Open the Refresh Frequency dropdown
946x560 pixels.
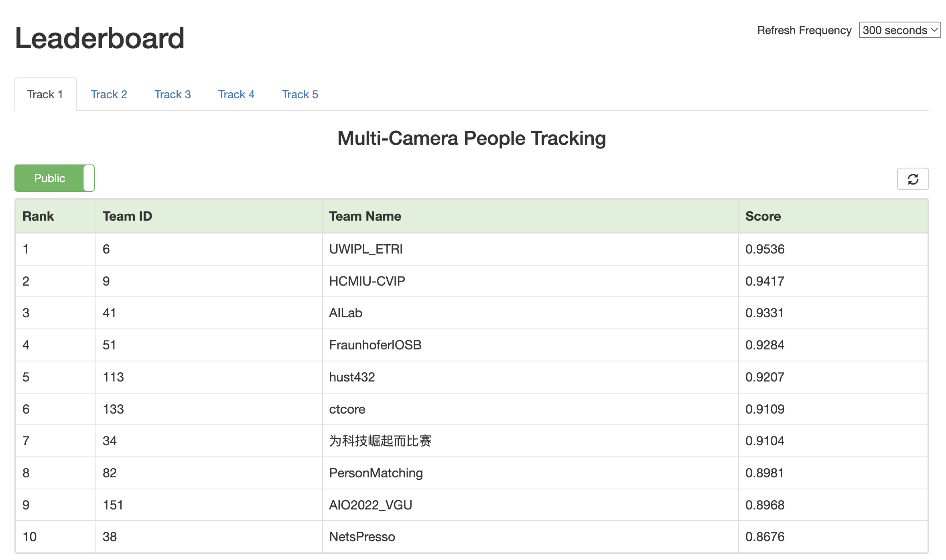click(x=899, y=30)
